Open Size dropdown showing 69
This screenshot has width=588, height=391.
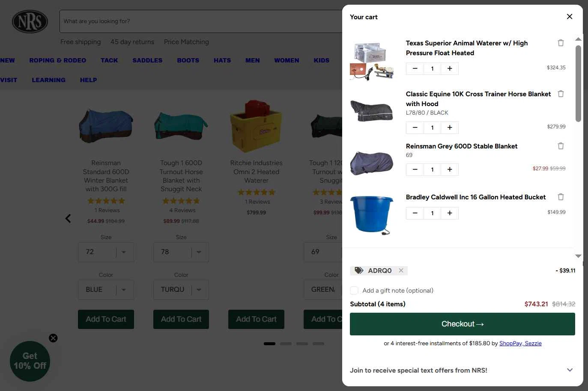point(323,252)
